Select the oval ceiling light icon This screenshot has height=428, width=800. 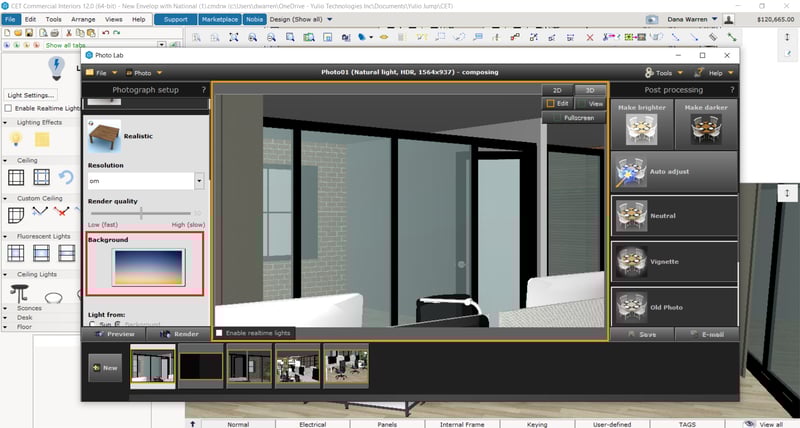tap(54, 297)
